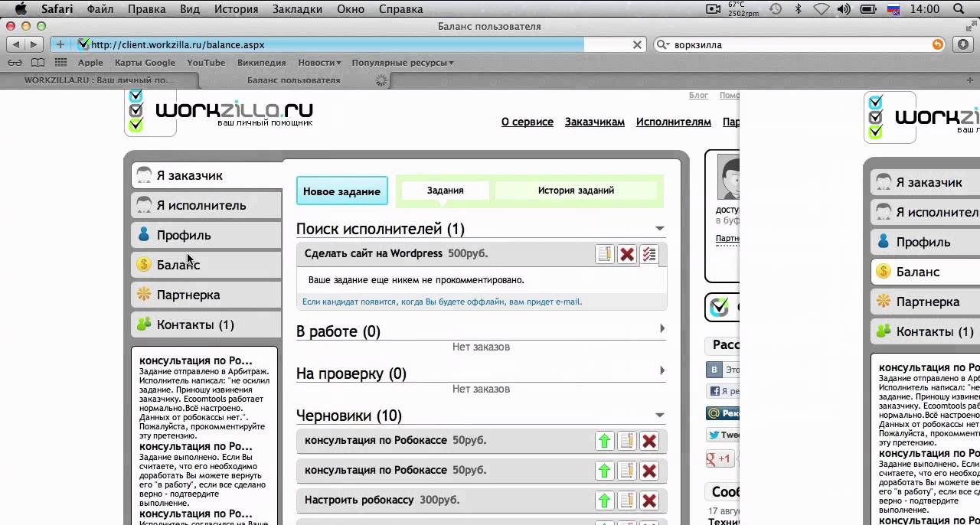Delete the 'Настроить робокассу' draft
This screenshot has height=525, width=980.
[649, 501]
